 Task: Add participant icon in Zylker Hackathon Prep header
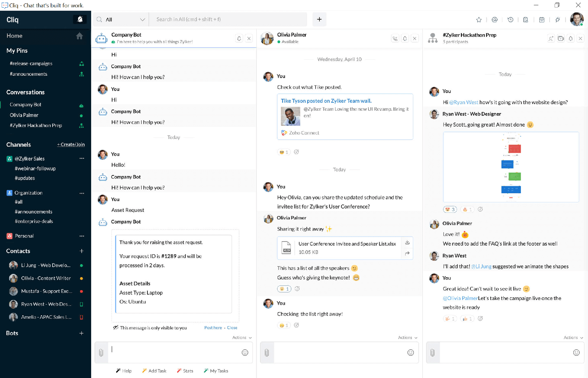551,39
